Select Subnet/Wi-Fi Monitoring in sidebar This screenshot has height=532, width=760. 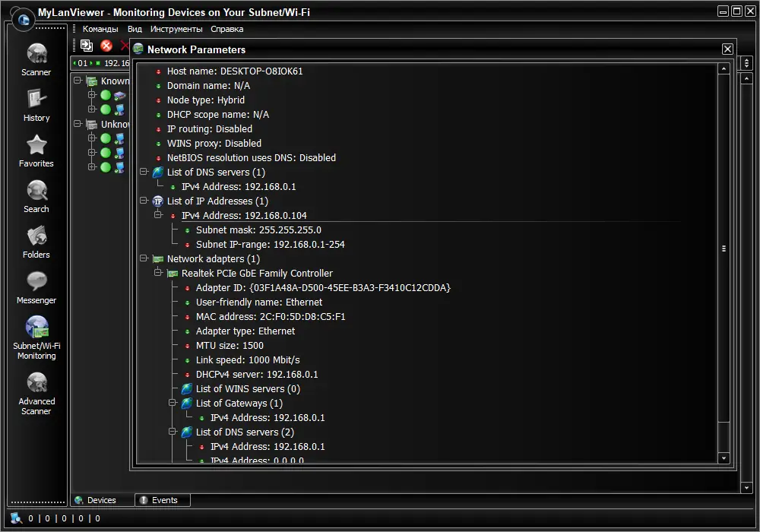pyautogui.click(x=36, y=337)
